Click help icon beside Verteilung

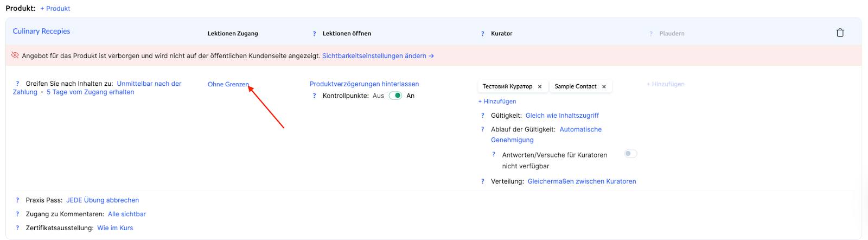point(482,181)
